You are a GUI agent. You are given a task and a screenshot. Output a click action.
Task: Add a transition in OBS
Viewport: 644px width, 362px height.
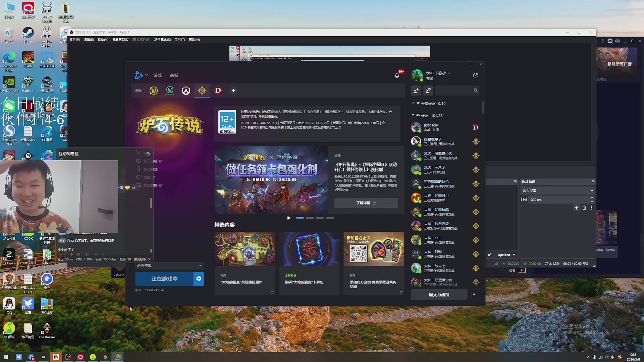pos(577,208)
